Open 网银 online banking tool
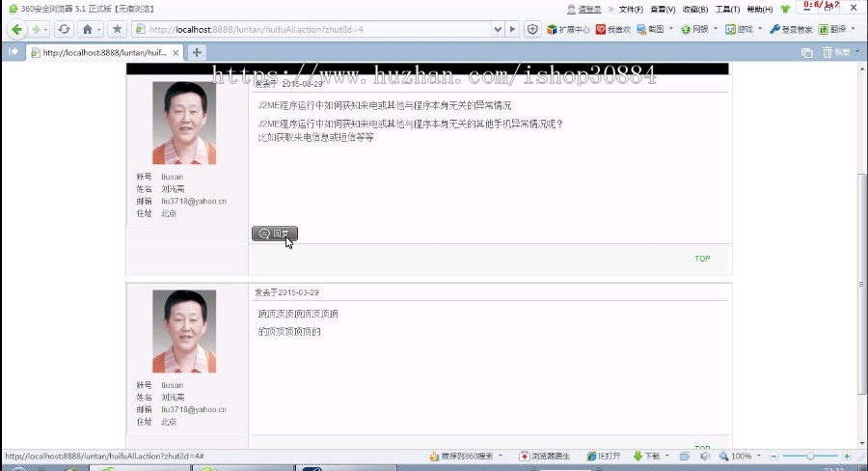The image size is (868, 471). pos(694,29)
